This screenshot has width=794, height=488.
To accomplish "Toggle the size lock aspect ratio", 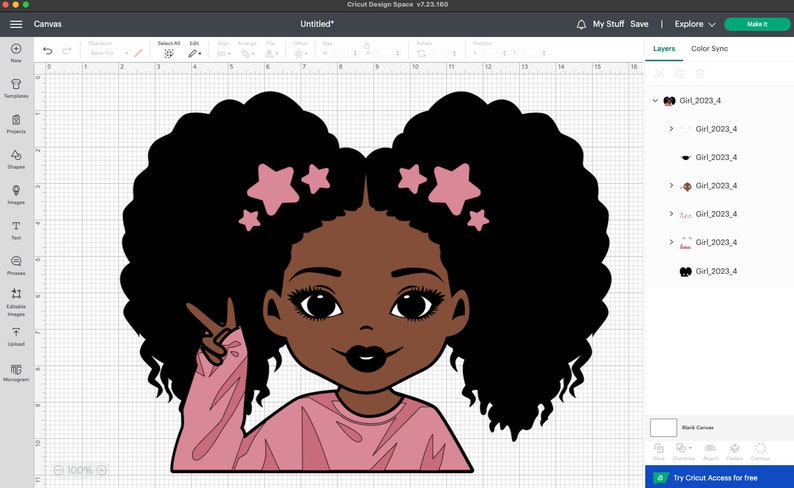I will (367, 46).
